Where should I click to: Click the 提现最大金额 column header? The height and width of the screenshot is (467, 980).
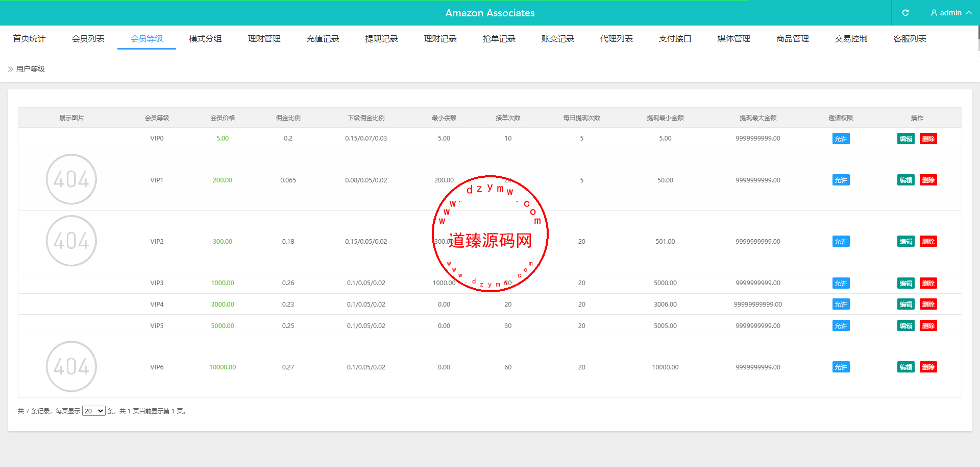[758, 118]
